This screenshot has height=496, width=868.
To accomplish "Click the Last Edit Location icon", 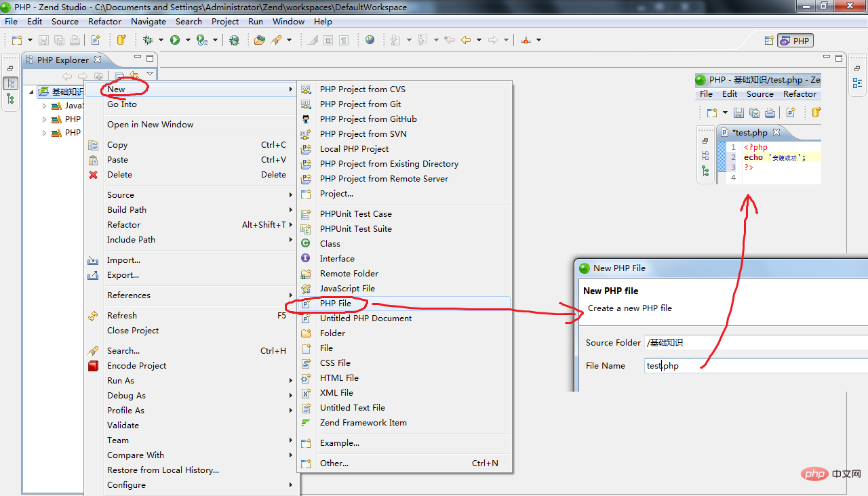I will pyautogui.click(x=449, y=40).
